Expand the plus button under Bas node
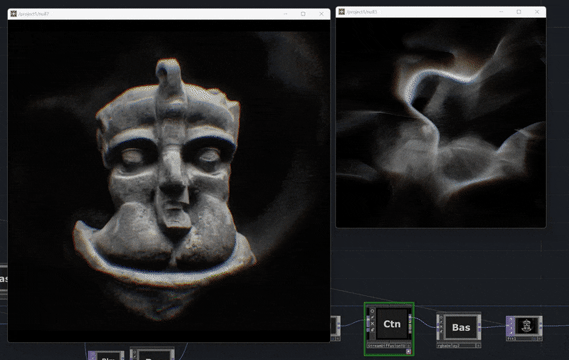Screen dimensions: 569x360 pos(478,346)
